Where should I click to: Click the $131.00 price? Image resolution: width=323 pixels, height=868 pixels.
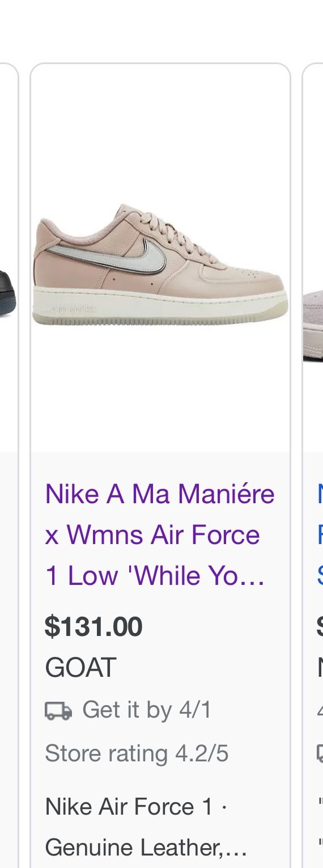tap(93, 627)
